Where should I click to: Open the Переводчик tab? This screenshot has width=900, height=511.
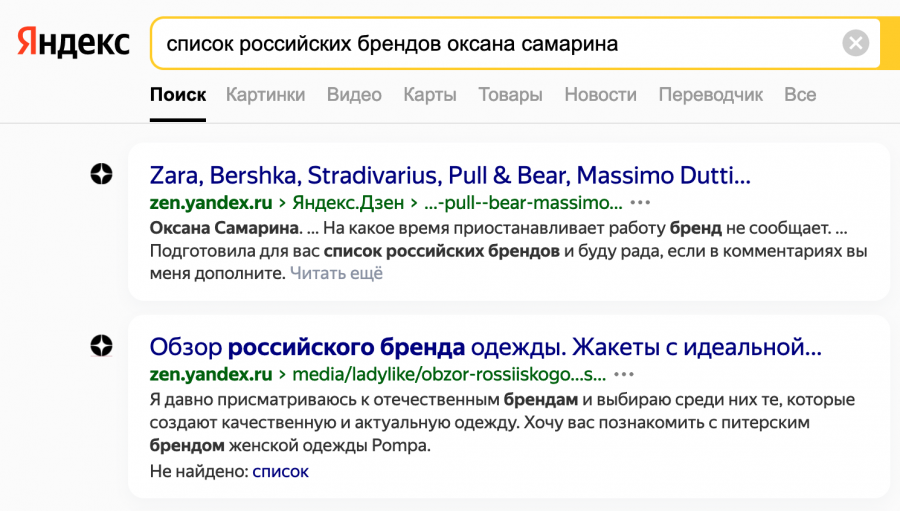710,95
